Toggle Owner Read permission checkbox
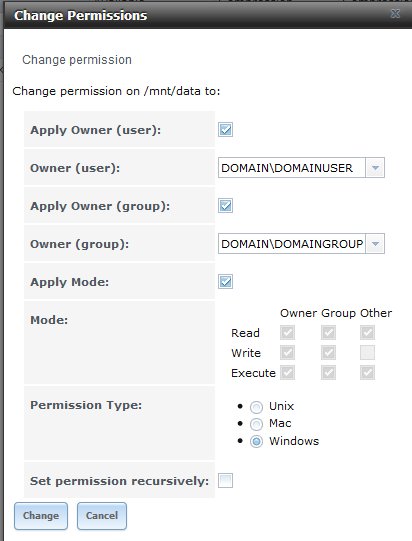 [x=287, y=333]
